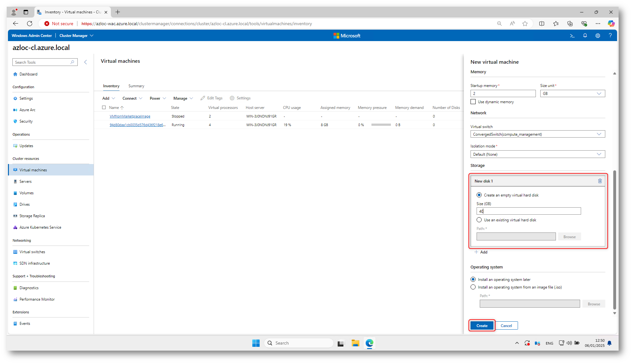Click the search magnifier in Search Tools
The height and width of the screenshot is (364, 632).
coord(72,62)
